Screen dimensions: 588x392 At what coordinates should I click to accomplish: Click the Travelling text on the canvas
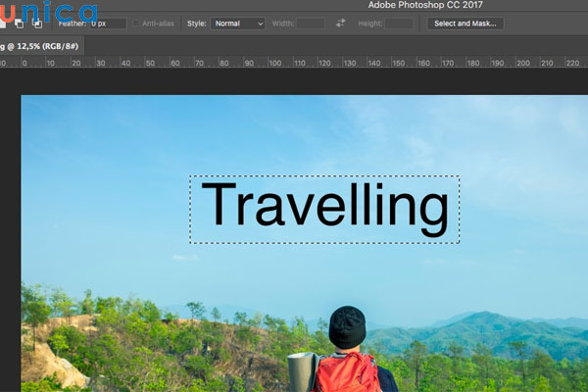(324, 209)
